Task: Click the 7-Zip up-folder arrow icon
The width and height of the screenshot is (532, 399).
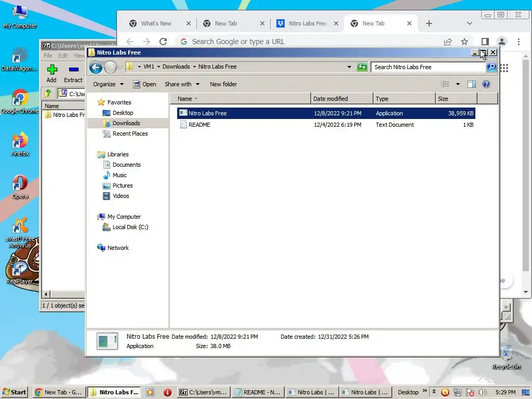Action: (x=48, y=94)
